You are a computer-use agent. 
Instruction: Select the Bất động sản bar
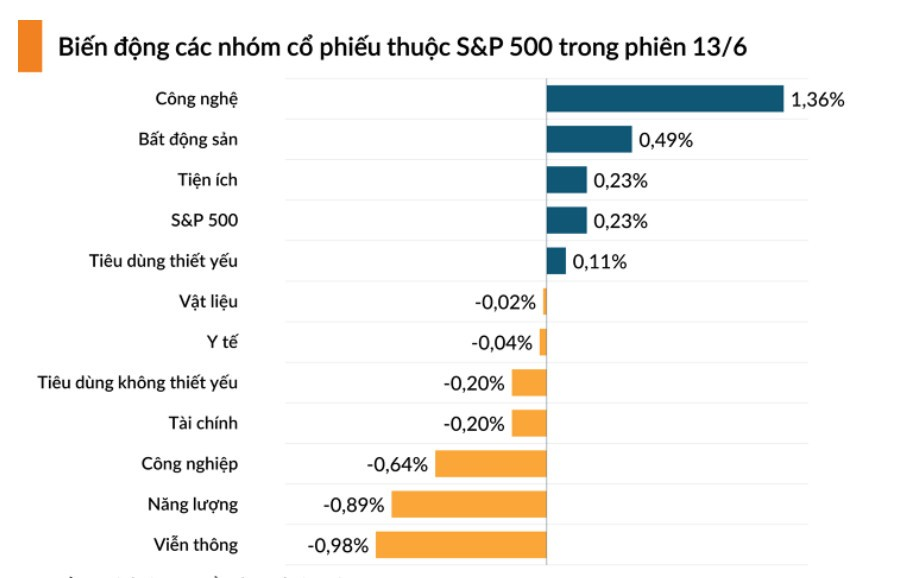pos(589,140)
